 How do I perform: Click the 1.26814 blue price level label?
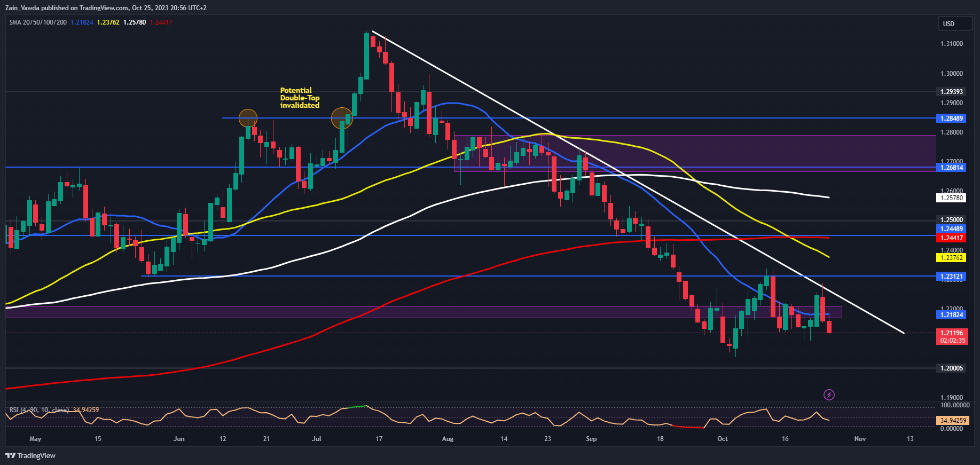952,168
